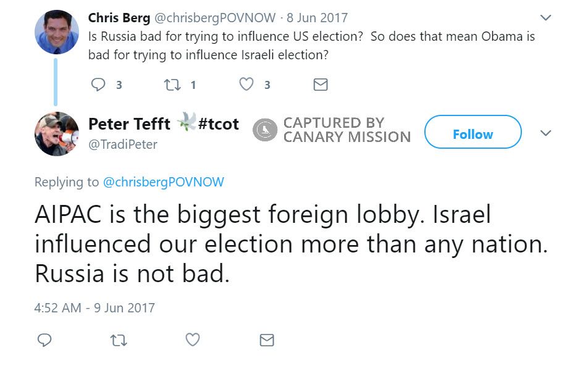This screenshot has width=588, height=371.
Task: Reply to Chris Berg's tweet
Action: click(x=99, y=85)
